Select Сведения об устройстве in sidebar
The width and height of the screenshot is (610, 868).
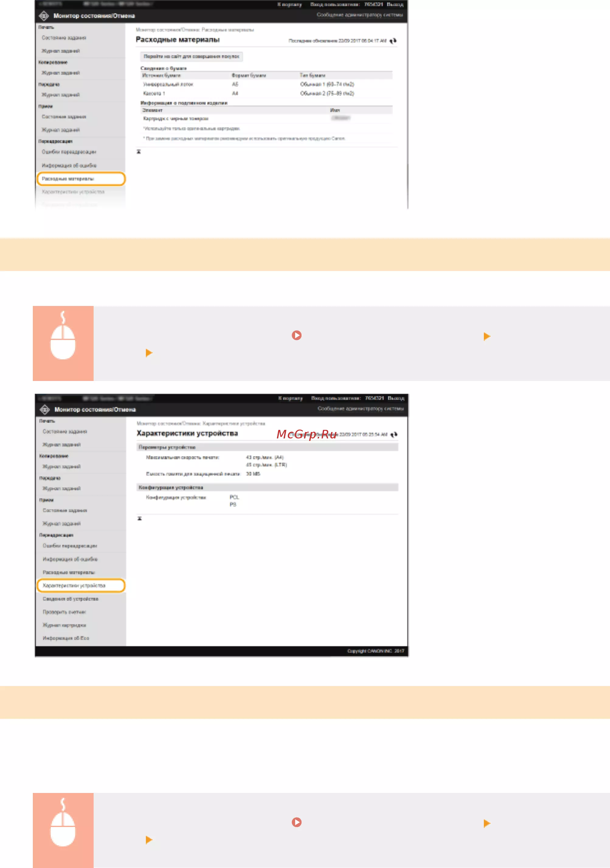(70, 599)
